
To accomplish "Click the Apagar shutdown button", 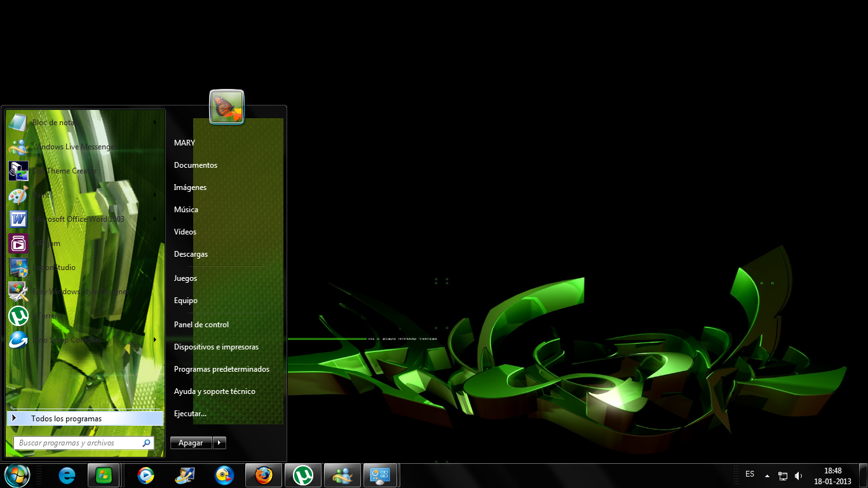I will tap(191, 443).
